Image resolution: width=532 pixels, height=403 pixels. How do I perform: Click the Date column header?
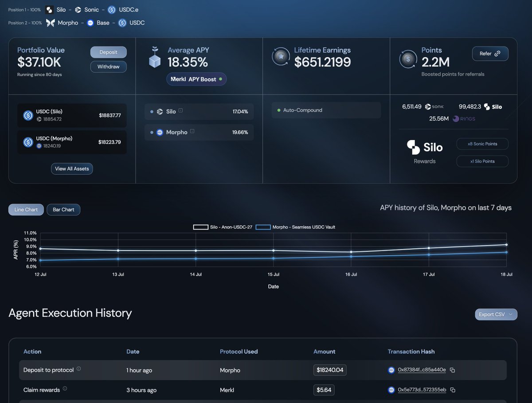coord(133,352)
